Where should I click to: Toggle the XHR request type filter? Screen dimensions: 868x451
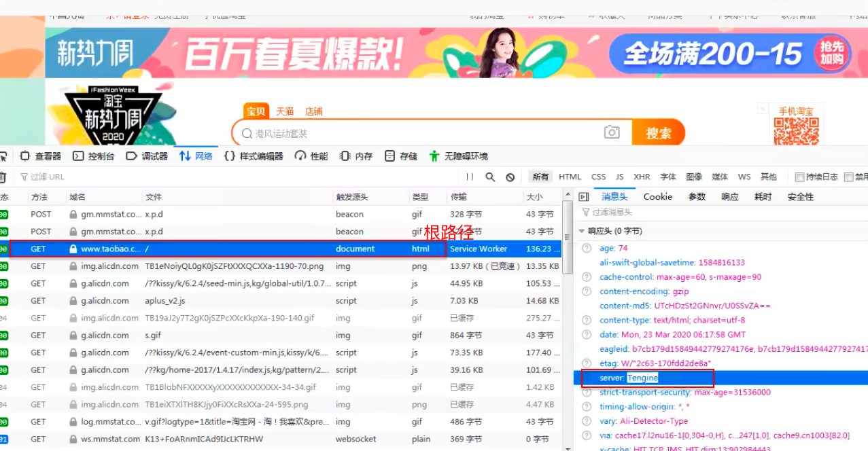pyautogui.click(x=642, y=177)
